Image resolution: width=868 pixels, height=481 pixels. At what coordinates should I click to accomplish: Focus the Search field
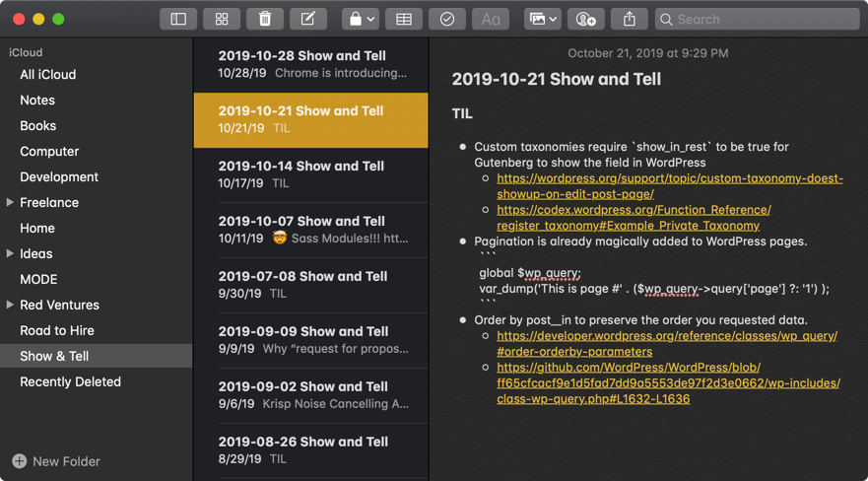[757, 20]
